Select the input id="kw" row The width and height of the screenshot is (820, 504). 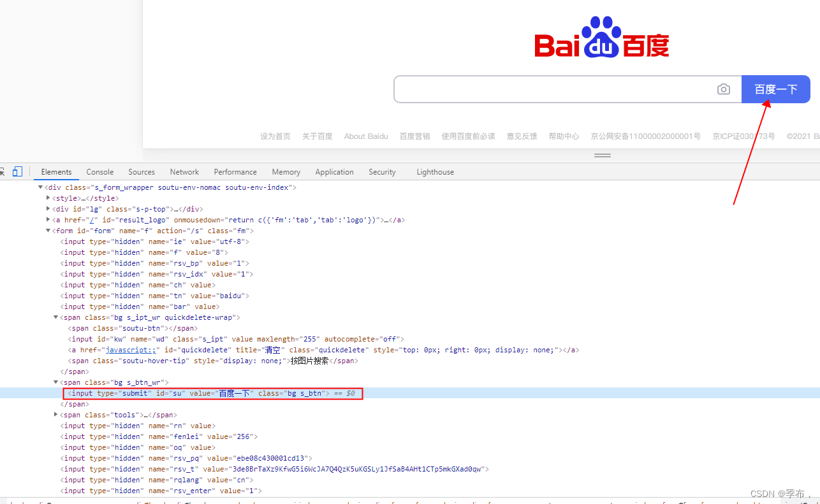236,339
